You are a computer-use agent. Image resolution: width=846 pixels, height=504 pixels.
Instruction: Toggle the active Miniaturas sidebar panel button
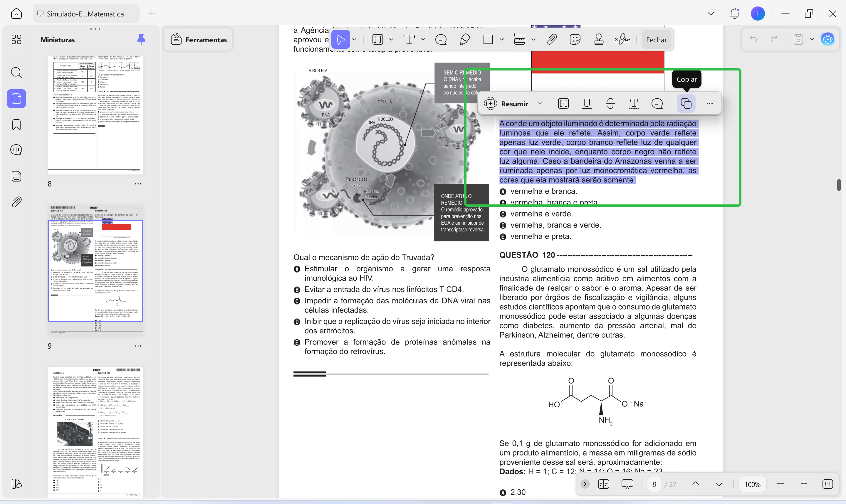pos(16,98)
